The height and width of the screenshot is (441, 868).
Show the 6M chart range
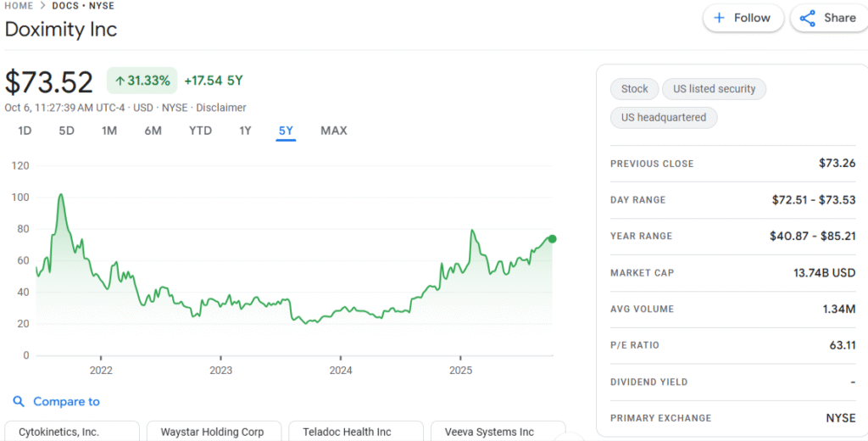coord(153,131)
